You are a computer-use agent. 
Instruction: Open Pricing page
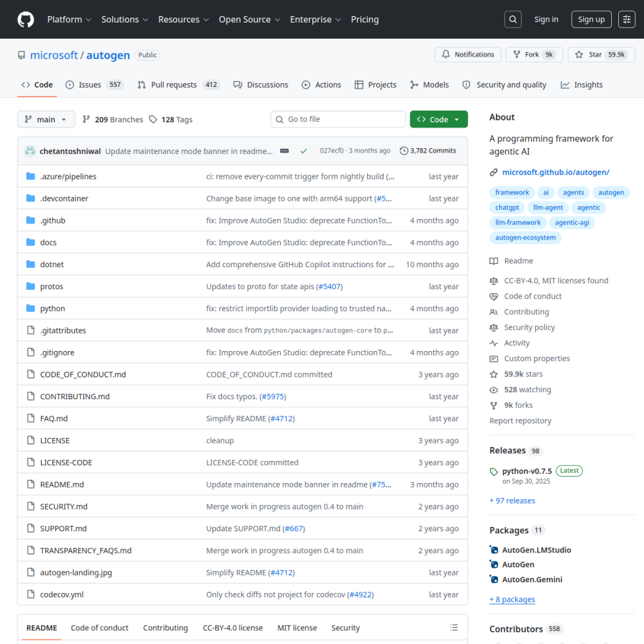click(365, 19)
